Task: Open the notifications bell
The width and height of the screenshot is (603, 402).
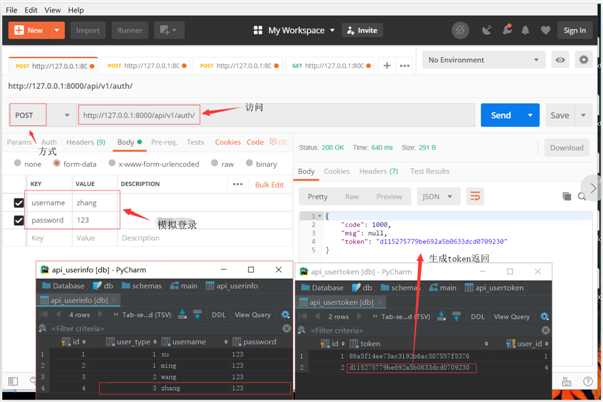Action: pyautogui.click(x=525, y=30)
